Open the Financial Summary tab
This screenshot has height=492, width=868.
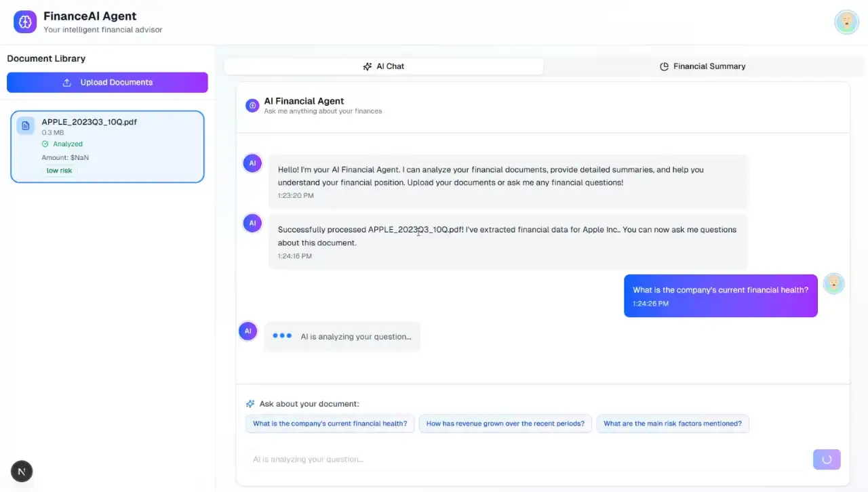(x=703, y=66)
